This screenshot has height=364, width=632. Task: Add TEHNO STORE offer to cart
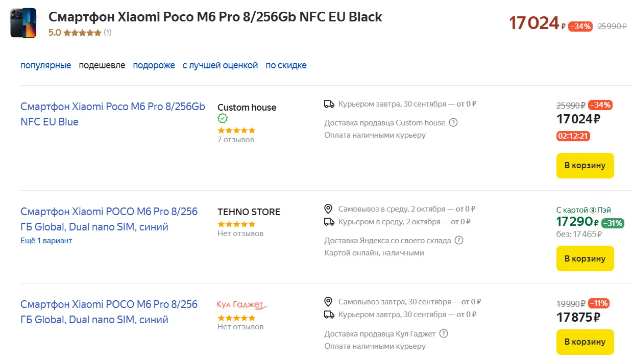click(x=585, y=258)
